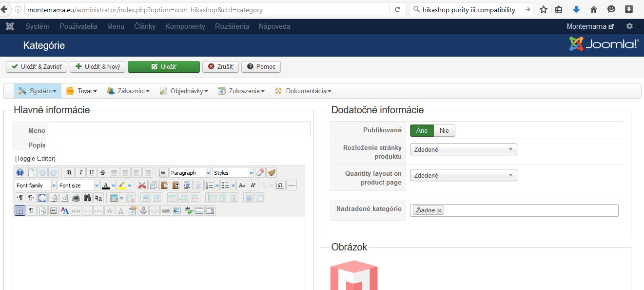Open the Font family dropdown
The height and width of the screenshot is (290, 644).
coord(36,186)
